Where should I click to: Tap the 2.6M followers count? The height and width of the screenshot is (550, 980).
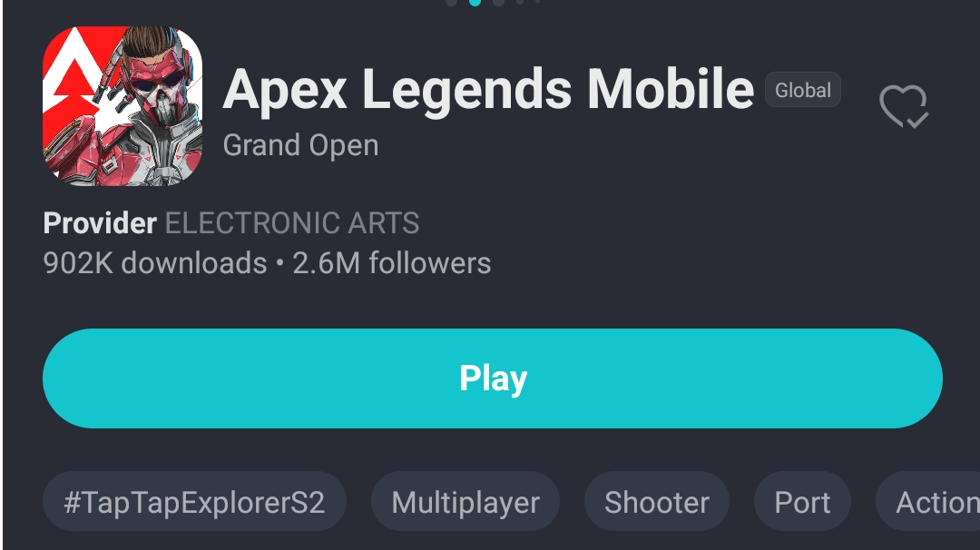pos(392,263)
